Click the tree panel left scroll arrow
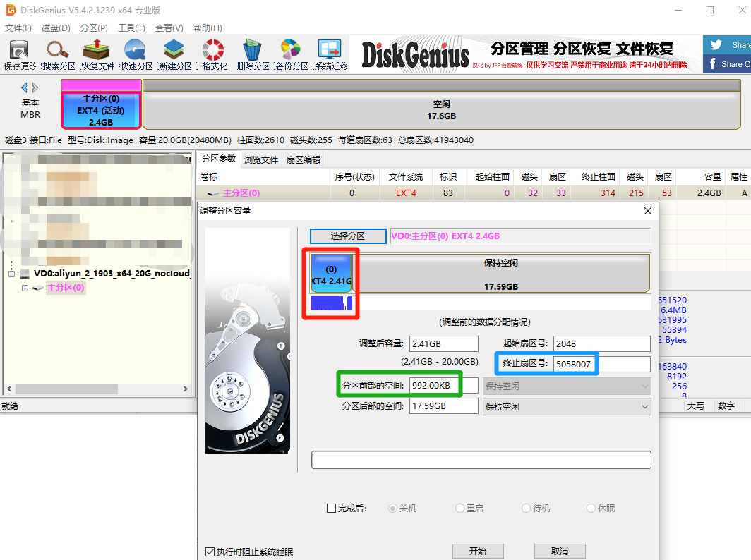The height and width of the screenshot is (560, 751). tap(9, 389)
